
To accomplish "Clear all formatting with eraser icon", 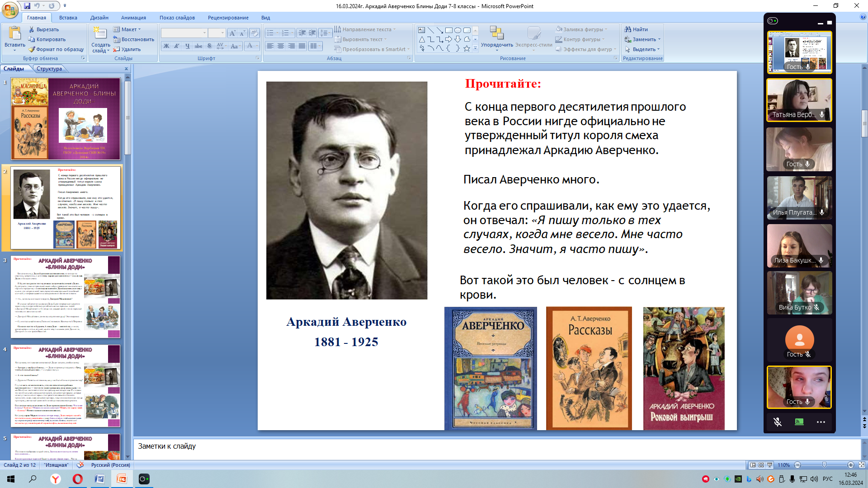I will 254,33.
